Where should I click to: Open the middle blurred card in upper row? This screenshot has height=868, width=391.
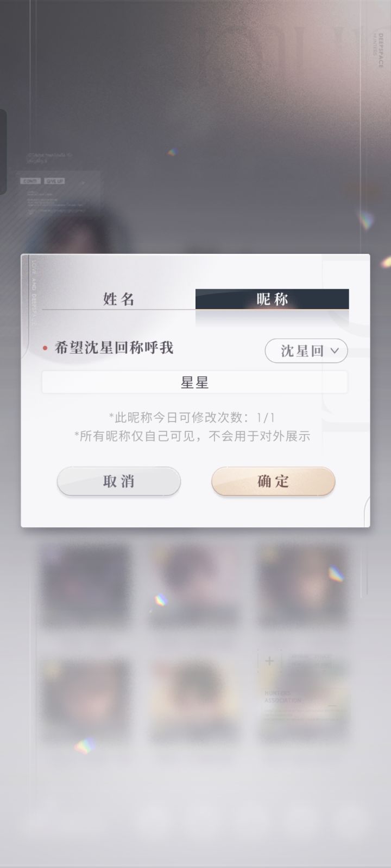click(195, 586)
